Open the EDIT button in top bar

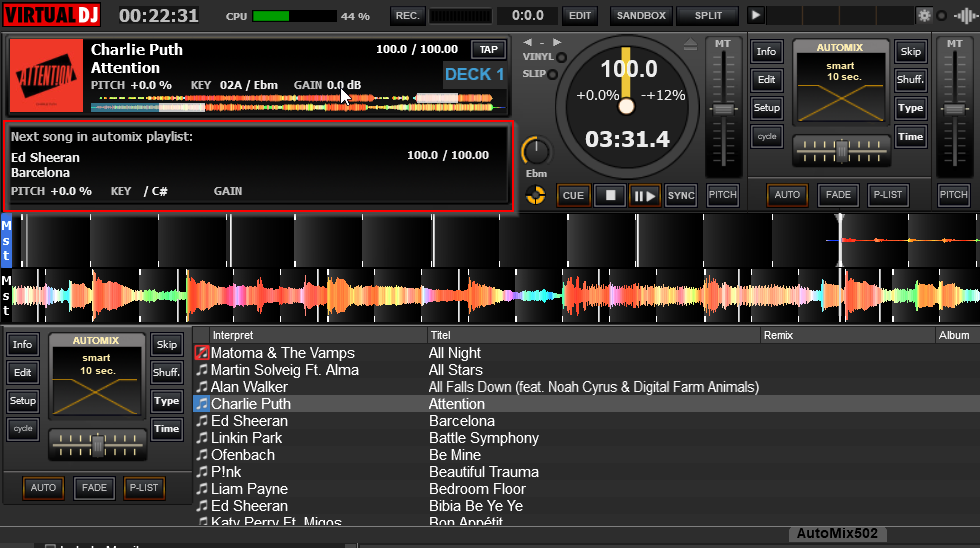(x=580, y=16)
